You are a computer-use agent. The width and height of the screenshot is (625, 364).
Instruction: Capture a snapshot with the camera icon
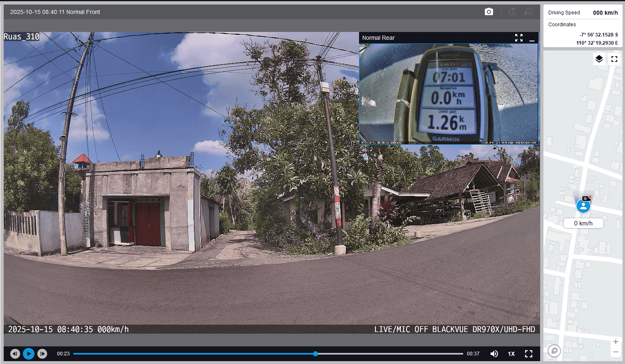489,12
